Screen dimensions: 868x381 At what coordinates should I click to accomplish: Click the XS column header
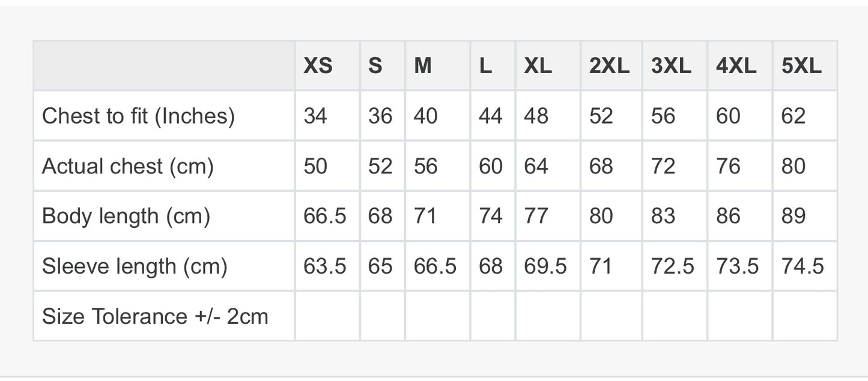pos(318,66)
